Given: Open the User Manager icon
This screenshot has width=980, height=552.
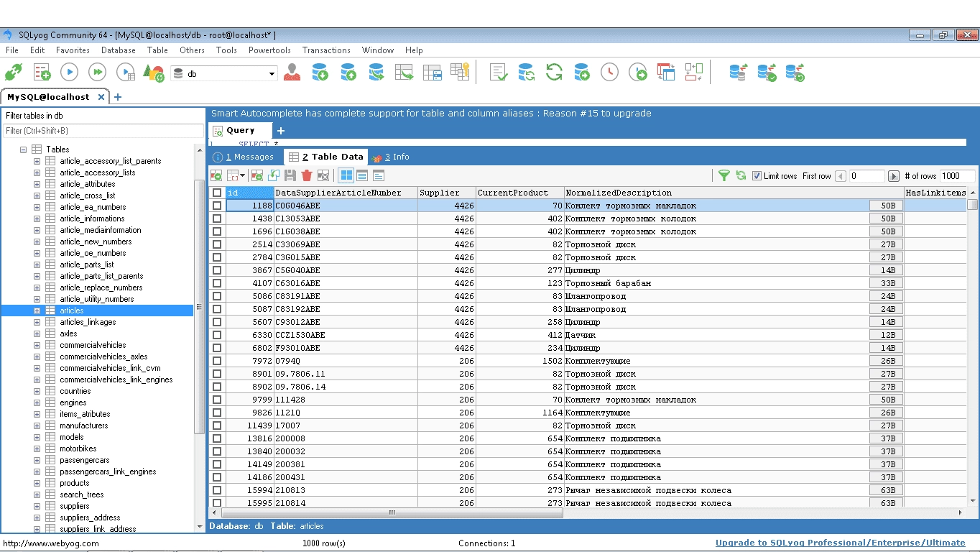Looking at the screenshot, I should [x=292, y=72].
